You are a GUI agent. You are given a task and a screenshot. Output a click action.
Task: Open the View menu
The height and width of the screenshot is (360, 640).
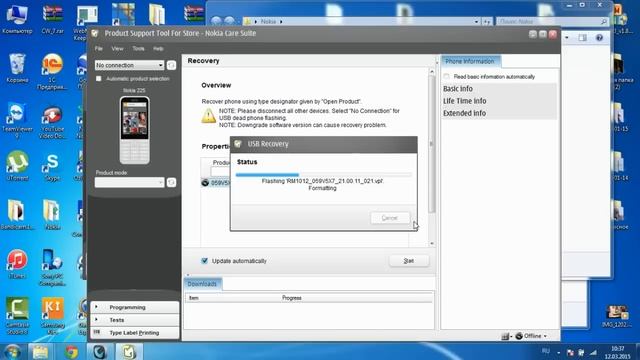[117, 49]
